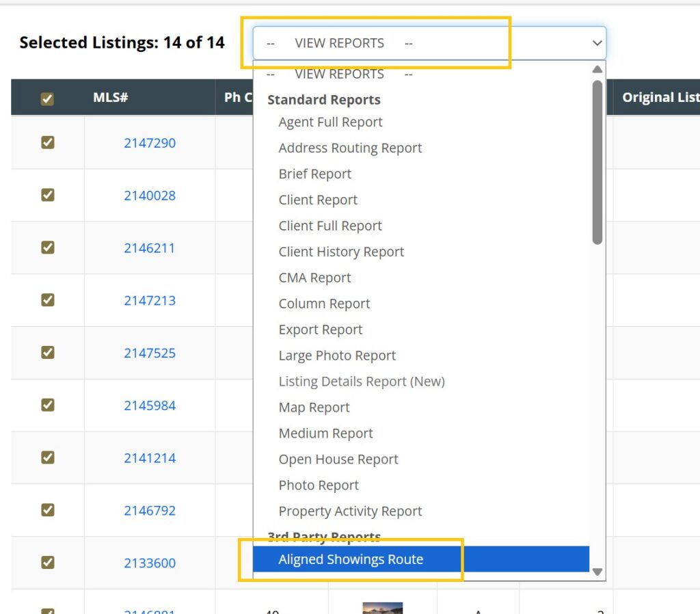Select Export Report entry
Screen dimensions: 700x614
(x=321, y=330)
